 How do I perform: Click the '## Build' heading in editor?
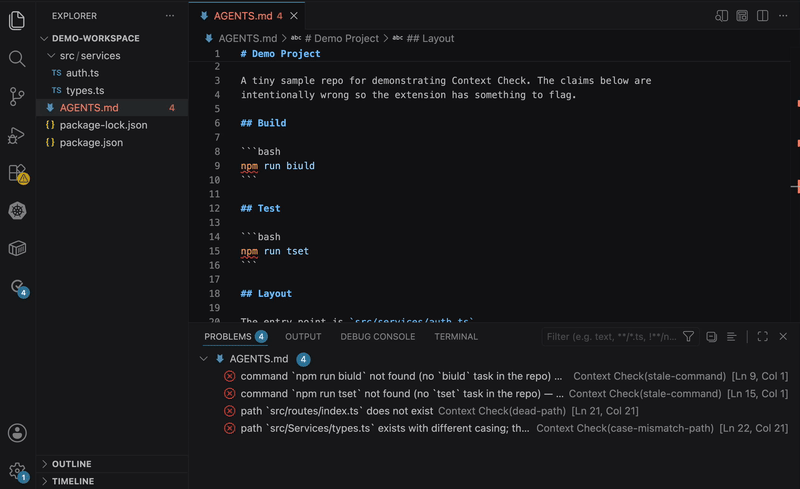click(263, 123)
